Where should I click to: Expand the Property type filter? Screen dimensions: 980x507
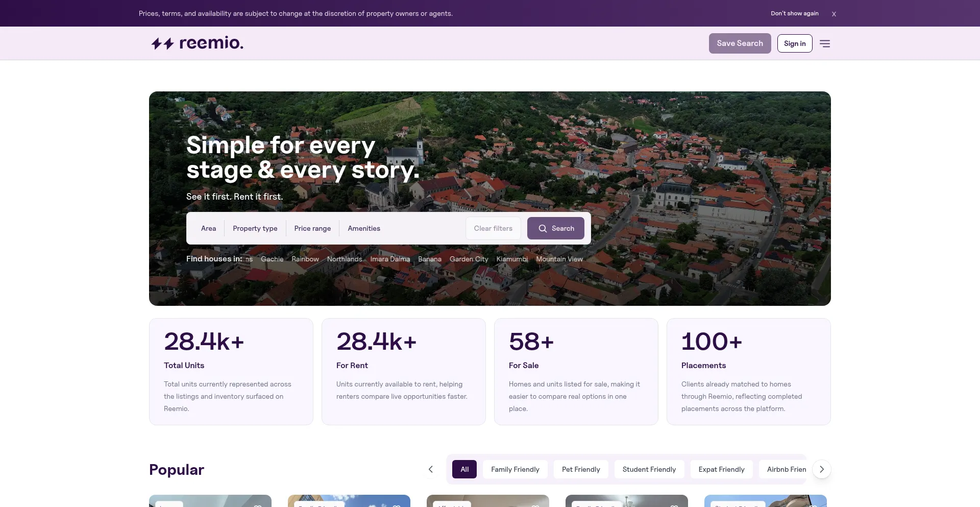[255, 228]
